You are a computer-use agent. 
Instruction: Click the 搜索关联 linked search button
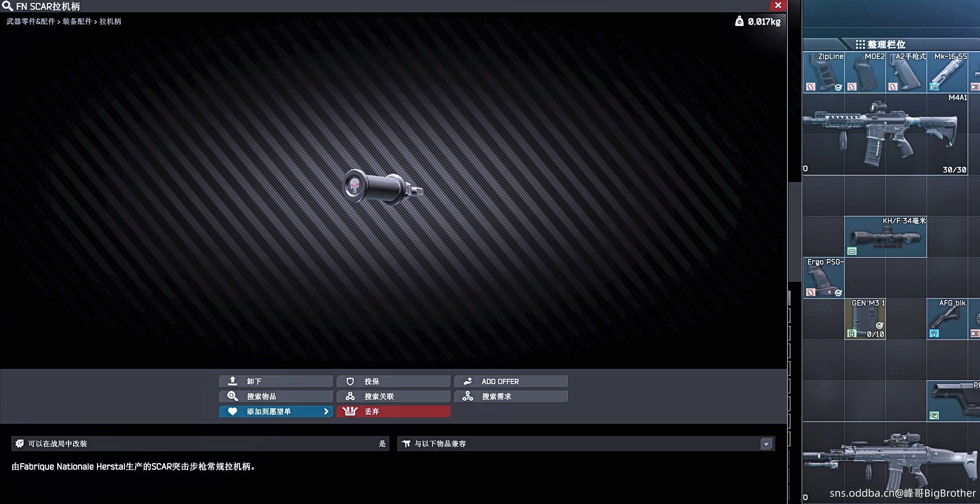393,396
